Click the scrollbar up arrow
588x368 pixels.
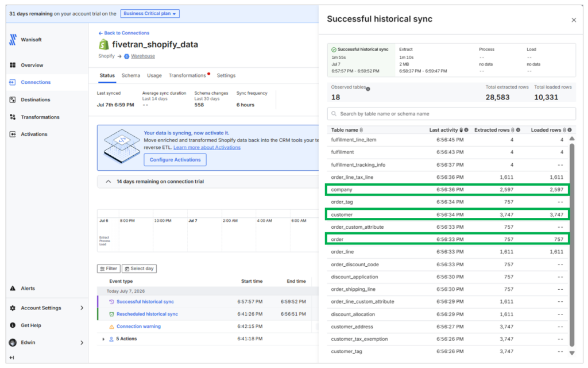[x=572, y=139]
